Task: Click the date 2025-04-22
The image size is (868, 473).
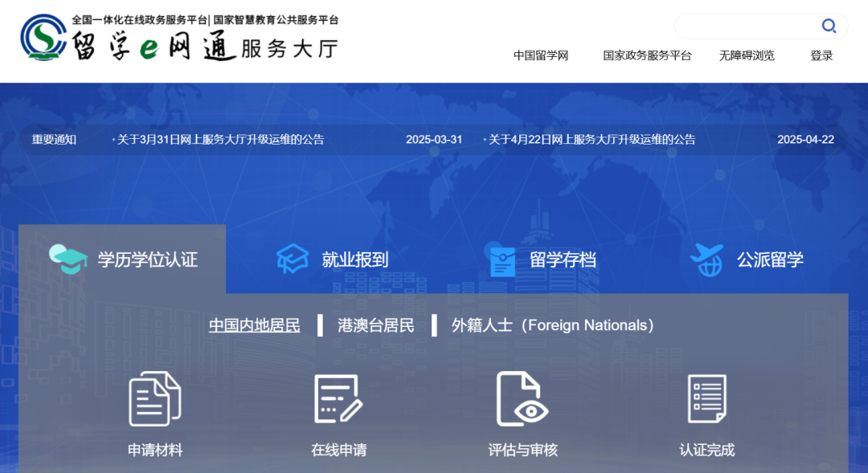Action: click(805, 140)
